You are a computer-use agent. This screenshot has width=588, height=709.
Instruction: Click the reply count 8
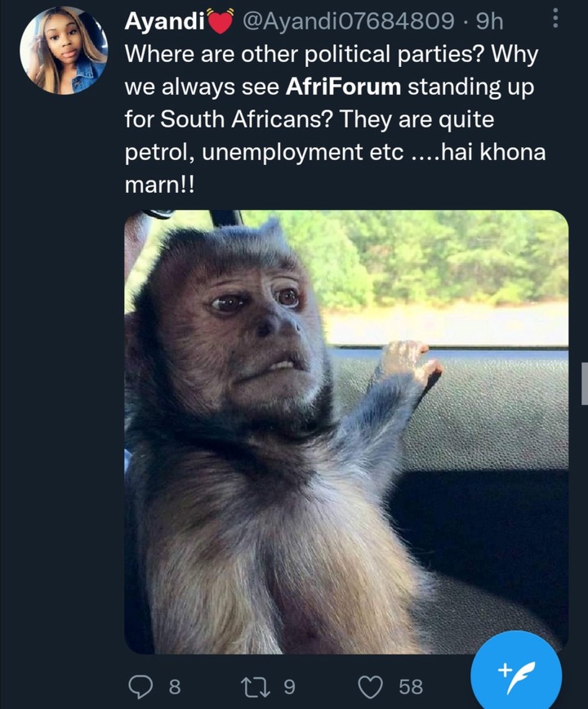tap(175, 687)
